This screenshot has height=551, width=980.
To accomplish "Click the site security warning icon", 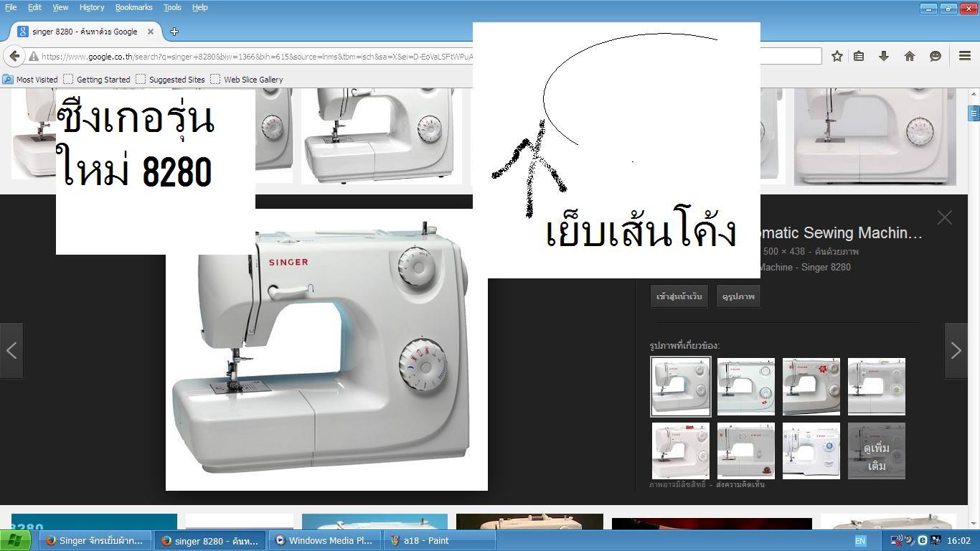I will coord(33,56).
